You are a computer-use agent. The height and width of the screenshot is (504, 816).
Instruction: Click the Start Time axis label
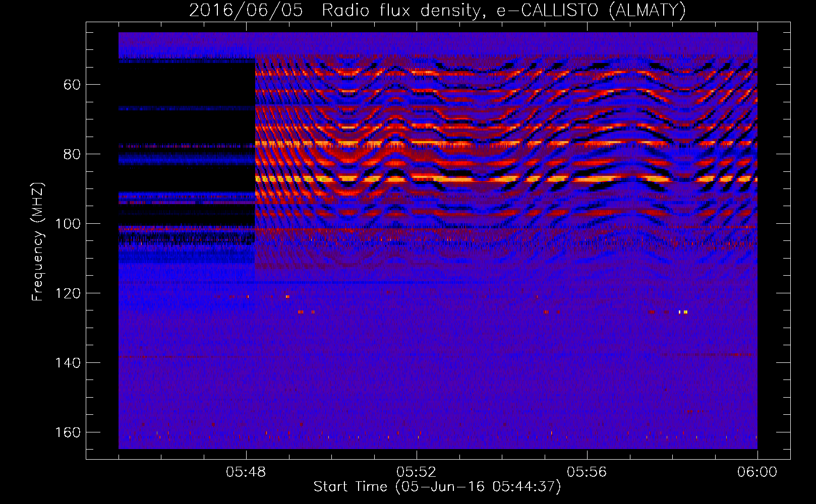437,487
